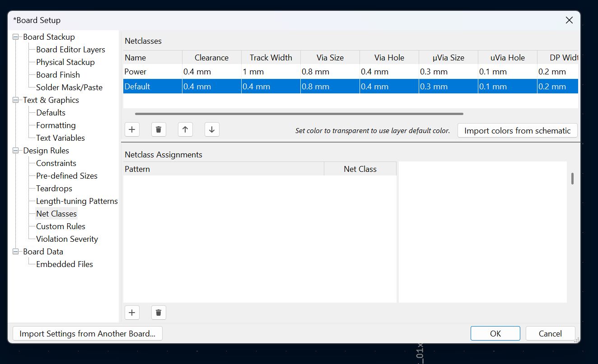Move the selected netclass down
The height and width of the screenshot is (364, 598).
[x=211, y=129]
